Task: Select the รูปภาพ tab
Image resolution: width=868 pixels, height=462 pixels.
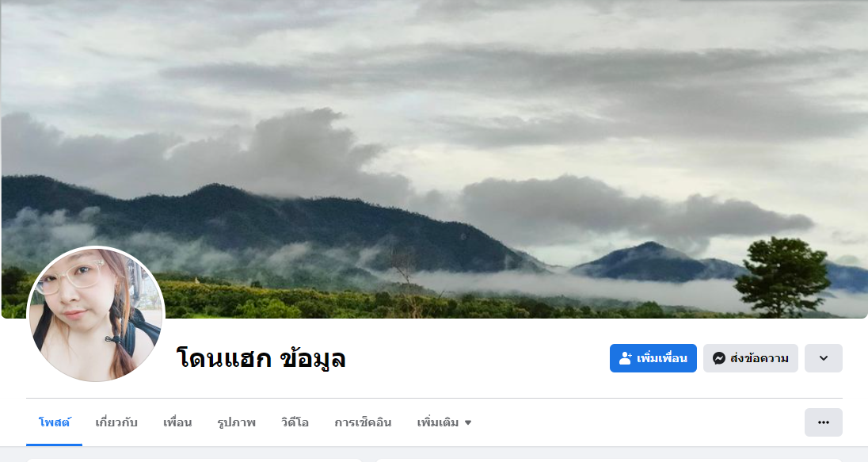Action: 236,422
